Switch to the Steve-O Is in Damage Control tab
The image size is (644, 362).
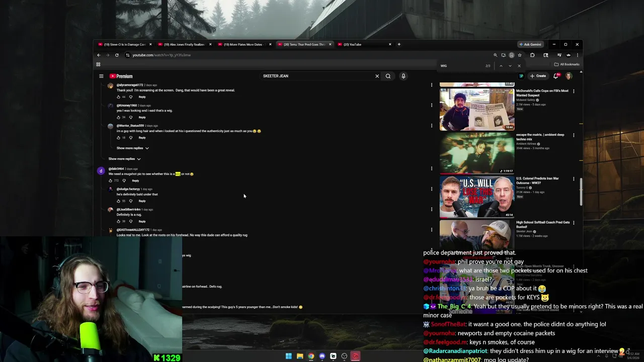coord(125,44)
